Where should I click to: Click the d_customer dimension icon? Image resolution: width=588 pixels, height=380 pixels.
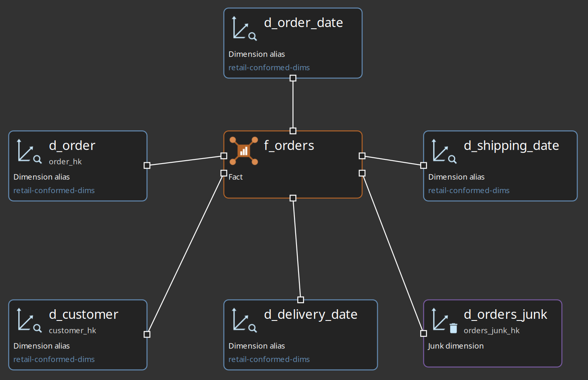(x=29, y=320)
